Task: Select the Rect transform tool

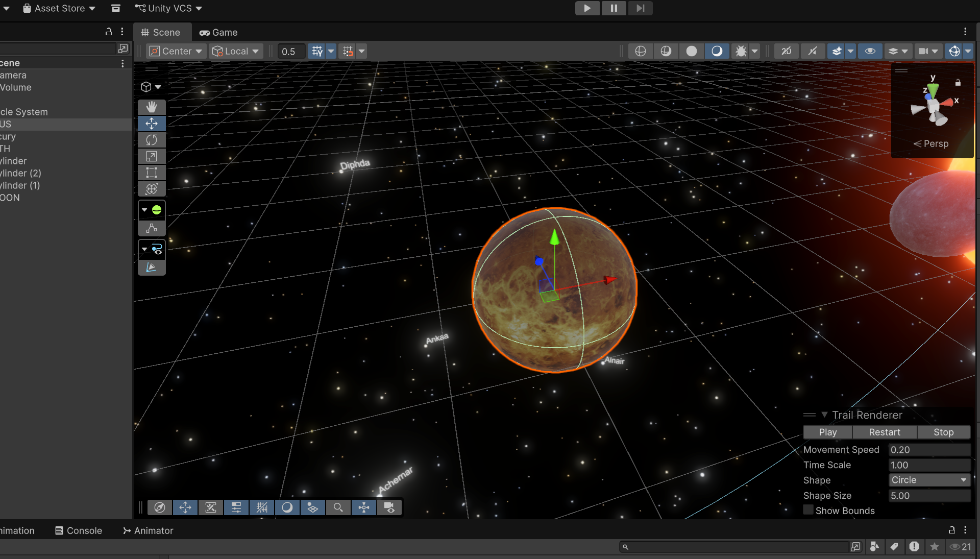Action: click(x=152, y=173)
